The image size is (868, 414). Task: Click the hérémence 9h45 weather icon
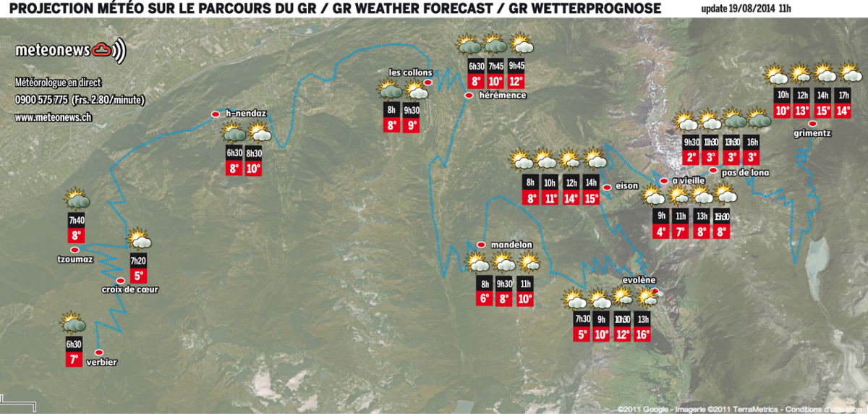(x=522, y=45)
